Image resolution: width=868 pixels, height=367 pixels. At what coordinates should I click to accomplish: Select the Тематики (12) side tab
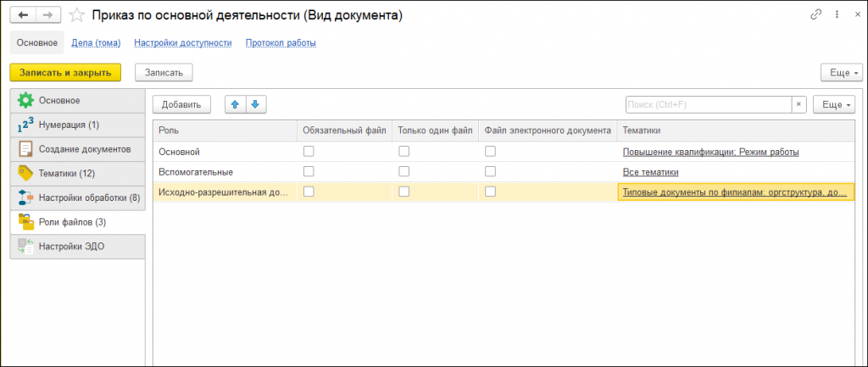click(77, 173)
